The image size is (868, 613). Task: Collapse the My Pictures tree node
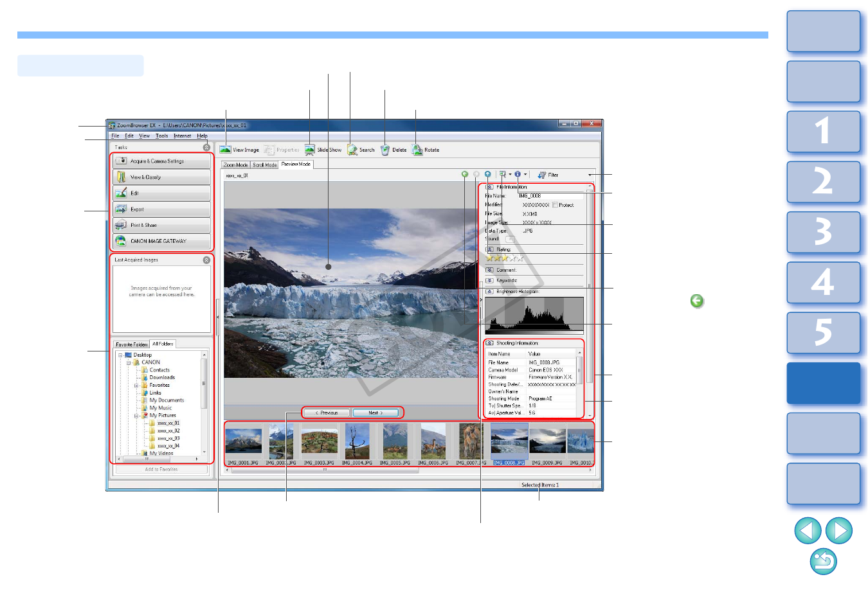point(136,416)
